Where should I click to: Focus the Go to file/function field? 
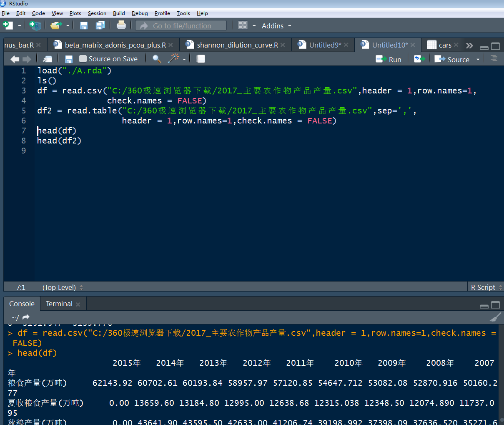pos(181,25)
